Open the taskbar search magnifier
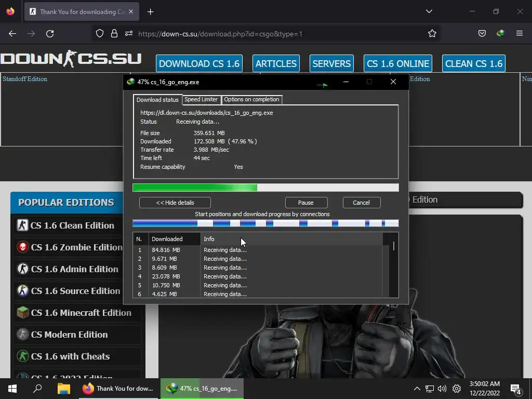532x399 pixels. coord(37,389)
